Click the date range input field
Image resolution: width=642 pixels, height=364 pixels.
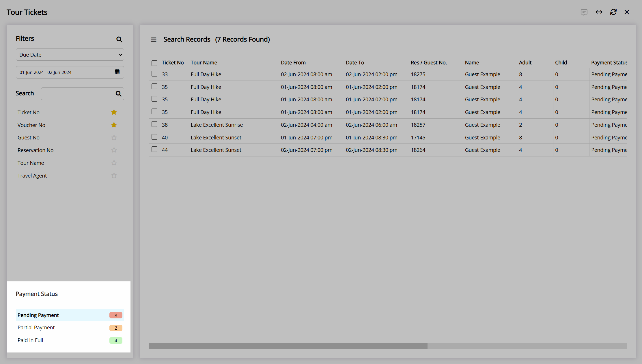coord(70,72)
